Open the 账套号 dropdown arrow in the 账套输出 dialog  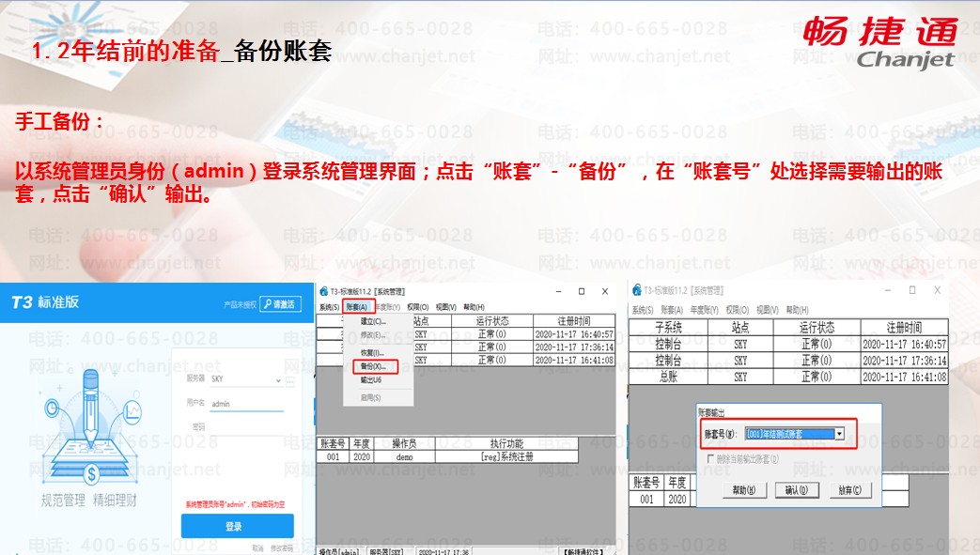840,434
